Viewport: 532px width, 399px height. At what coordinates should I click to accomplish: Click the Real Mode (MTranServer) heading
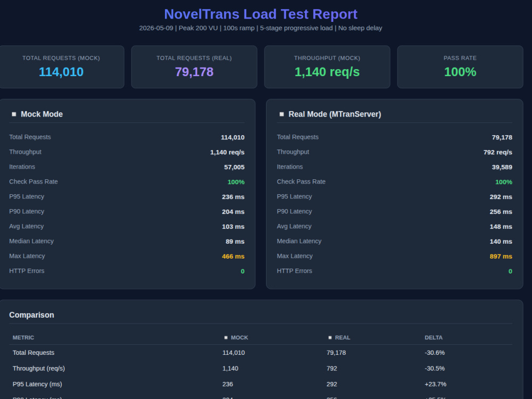(335, 114)
